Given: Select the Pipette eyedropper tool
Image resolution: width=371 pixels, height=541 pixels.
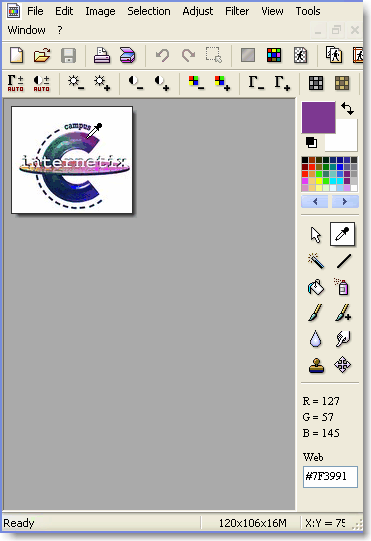Looking at the screenshot, I should (342, 234).
